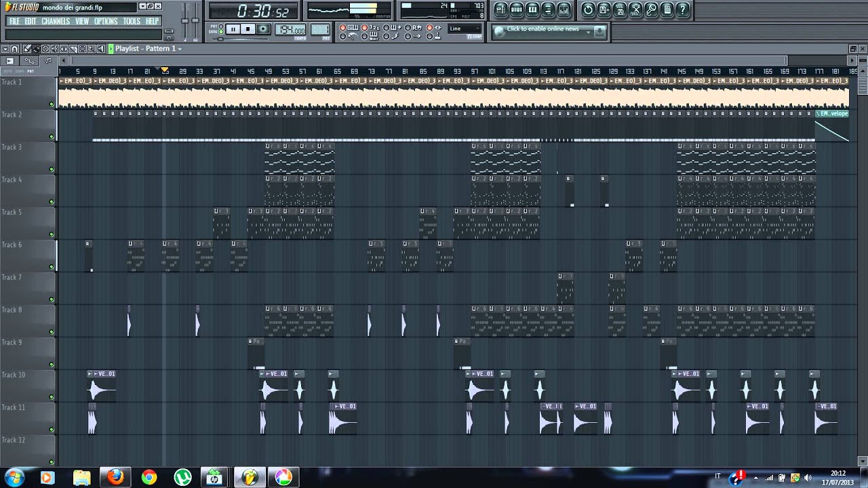
Task: Toggle the metronome switch
Action: pos(343,36)
